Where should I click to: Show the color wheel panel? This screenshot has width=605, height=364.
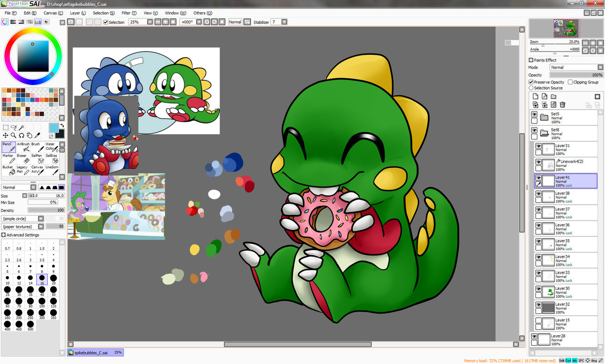pos(5,22)
